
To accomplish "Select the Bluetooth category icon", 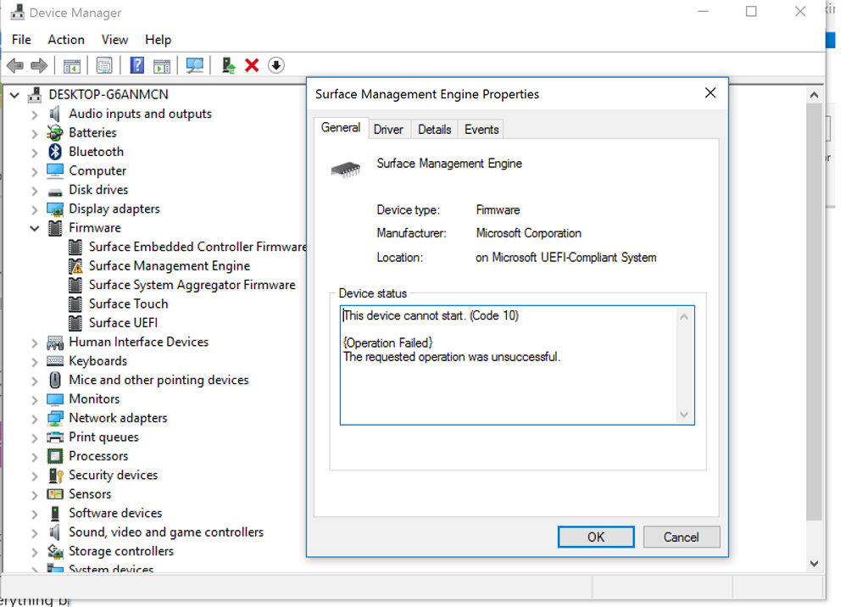I will tap(55, 152).
